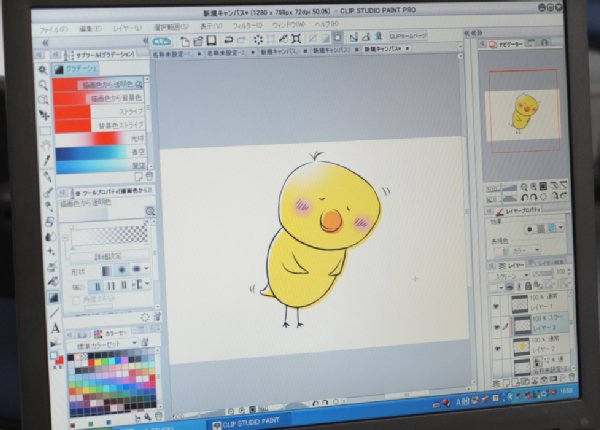This screenshot has height=430, width=600.
Task: Toggle visibility eye of yellow レイヤー 2
Action: (x=498, y=348)
